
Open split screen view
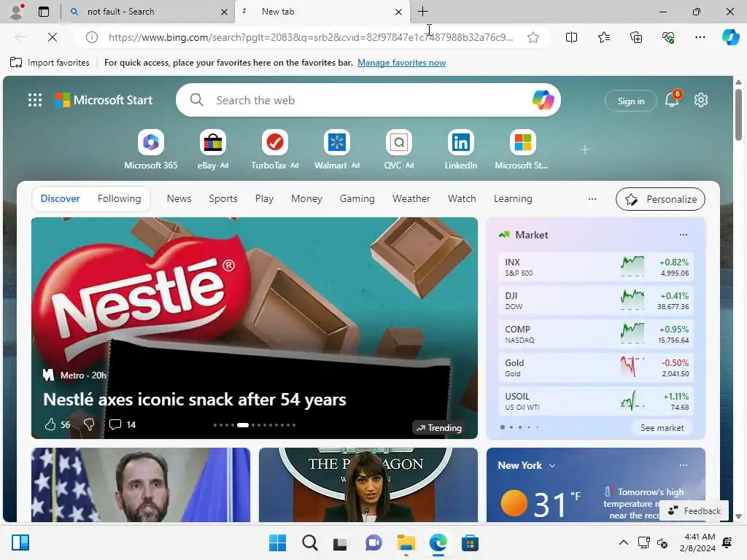(571, 37)
